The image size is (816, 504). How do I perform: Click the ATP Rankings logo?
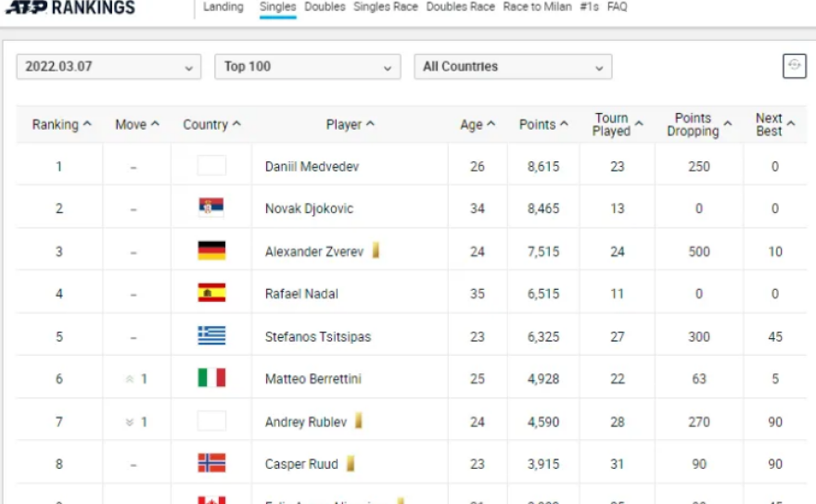tap(70, 8)
